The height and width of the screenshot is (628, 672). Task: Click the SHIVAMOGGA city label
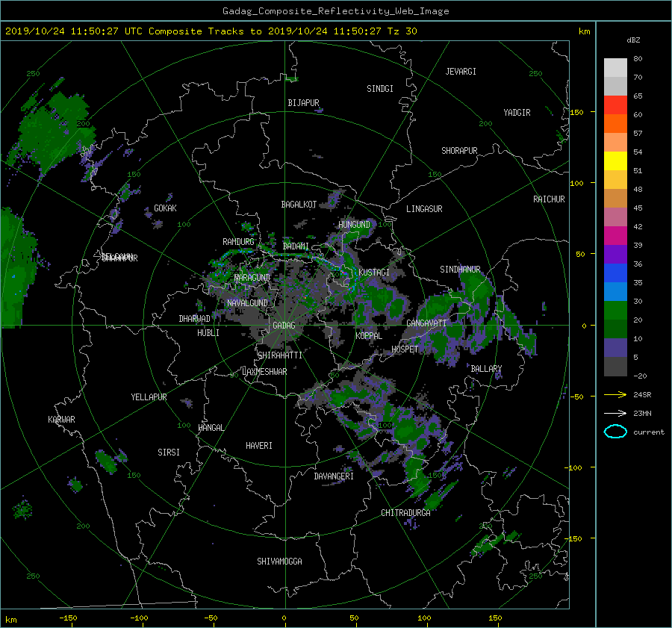(279, 561)
